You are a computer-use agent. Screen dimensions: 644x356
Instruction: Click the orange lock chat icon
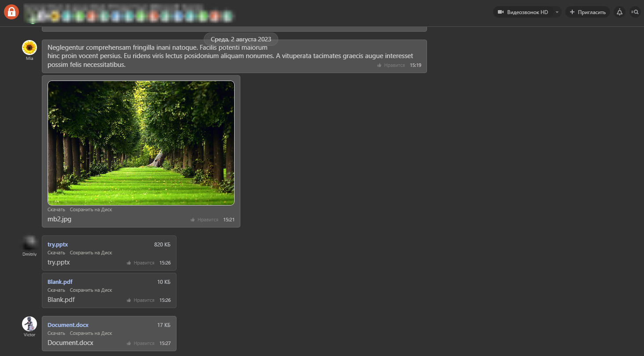coord(11,12)
